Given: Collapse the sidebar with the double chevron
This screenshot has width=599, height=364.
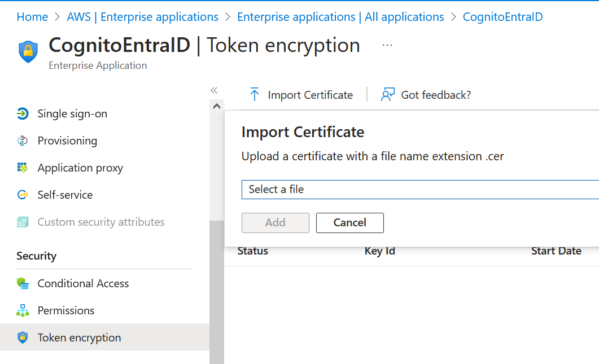Looking at the screenshot, I should pos(213,90).
